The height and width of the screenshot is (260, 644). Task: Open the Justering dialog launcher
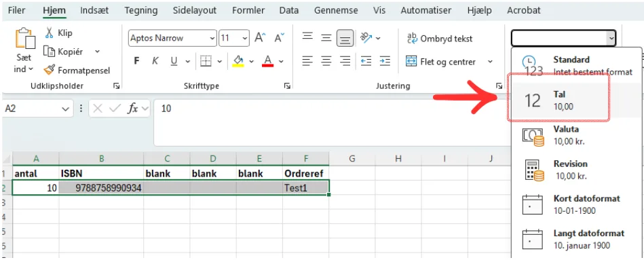(499, 86)
